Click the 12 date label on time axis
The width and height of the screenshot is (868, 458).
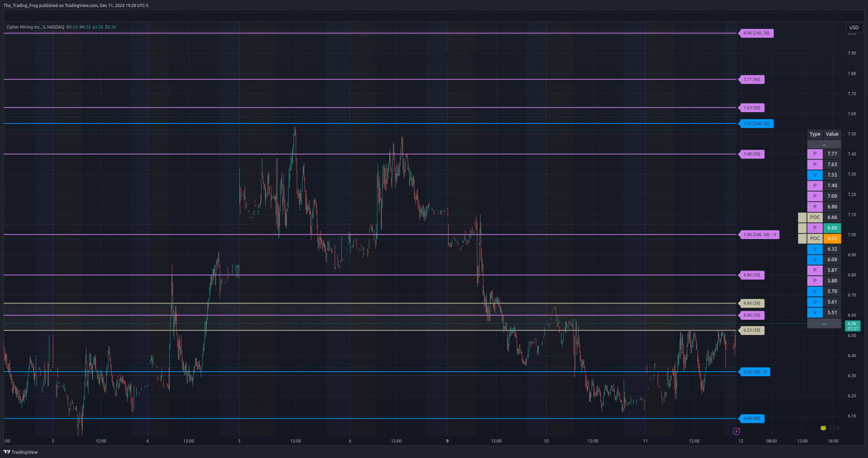(x=741, y=441)
